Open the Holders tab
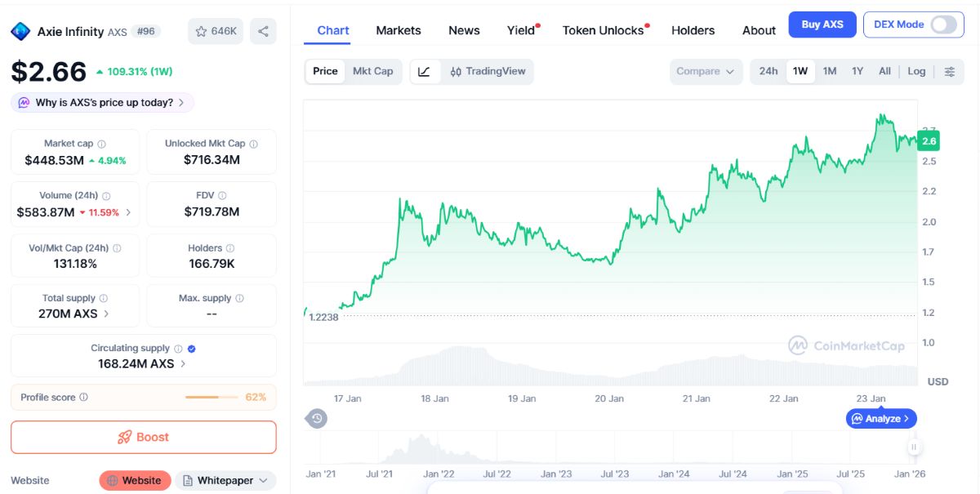 693,30
